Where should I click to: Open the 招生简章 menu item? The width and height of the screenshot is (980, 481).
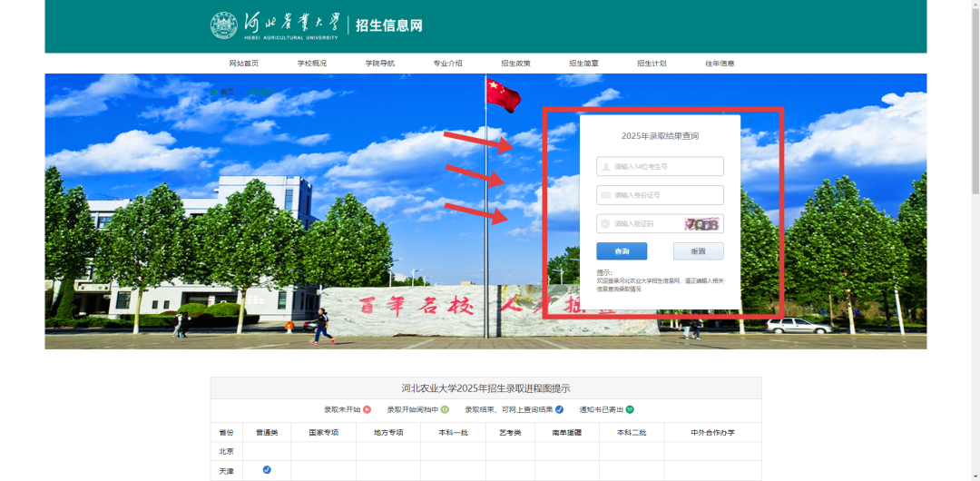pos(583,64)
